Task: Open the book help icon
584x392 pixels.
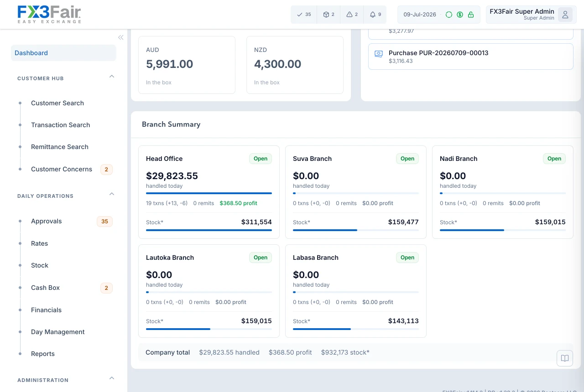Action: [565, 358]
